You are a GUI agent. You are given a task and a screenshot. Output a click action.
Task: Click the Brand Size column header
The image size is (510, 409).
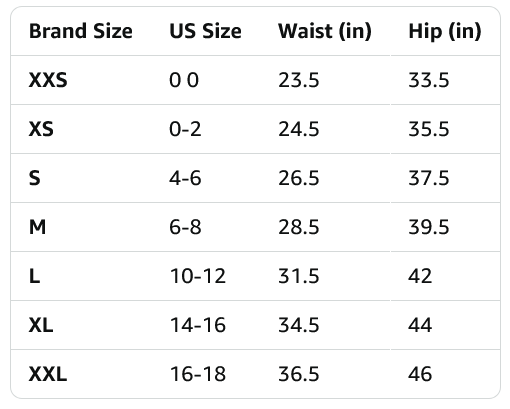(x=81, y=31)
